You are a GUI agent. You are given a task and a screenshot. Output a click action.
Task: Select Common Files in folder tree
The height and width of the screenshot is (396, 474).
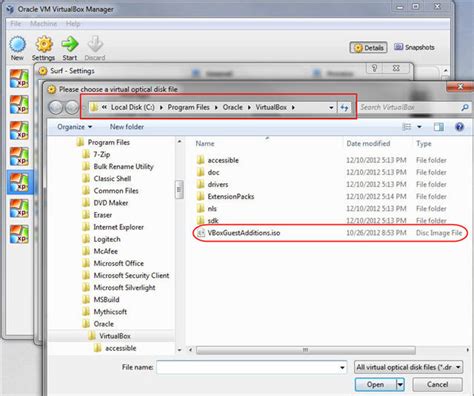click(116, 191)
